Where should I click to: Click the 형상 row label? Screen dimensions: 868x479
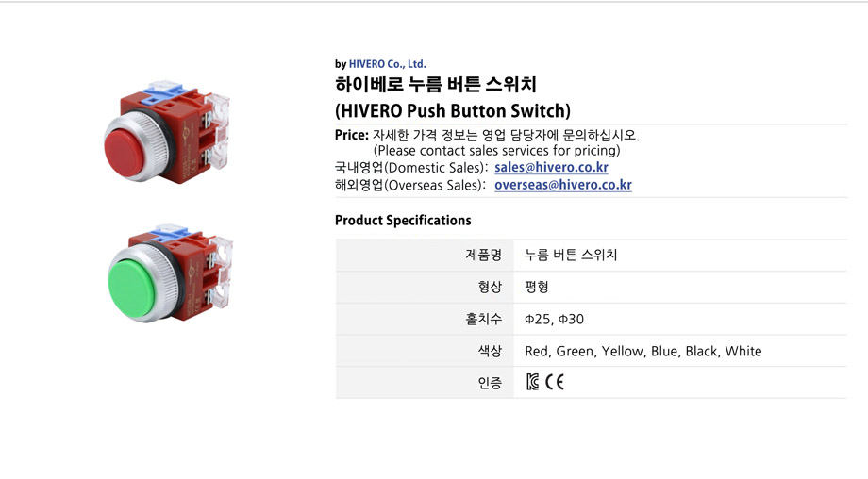pos(490,287)
